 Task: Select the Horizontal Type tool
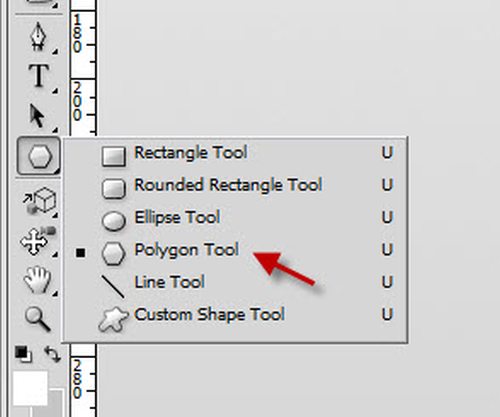[x=39, y=75]
